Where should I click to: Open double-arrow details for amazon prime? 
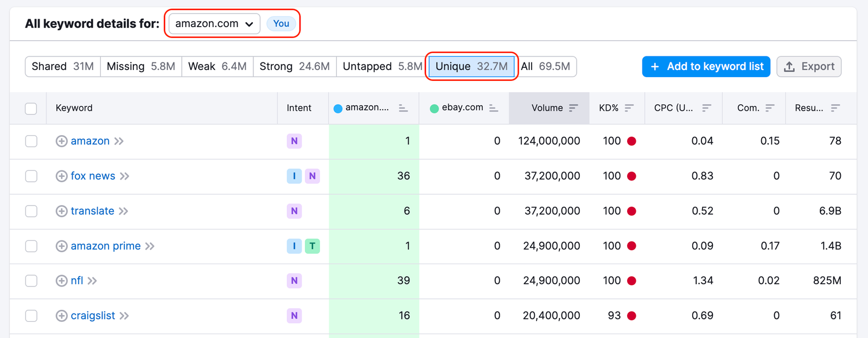click(150, 246)
